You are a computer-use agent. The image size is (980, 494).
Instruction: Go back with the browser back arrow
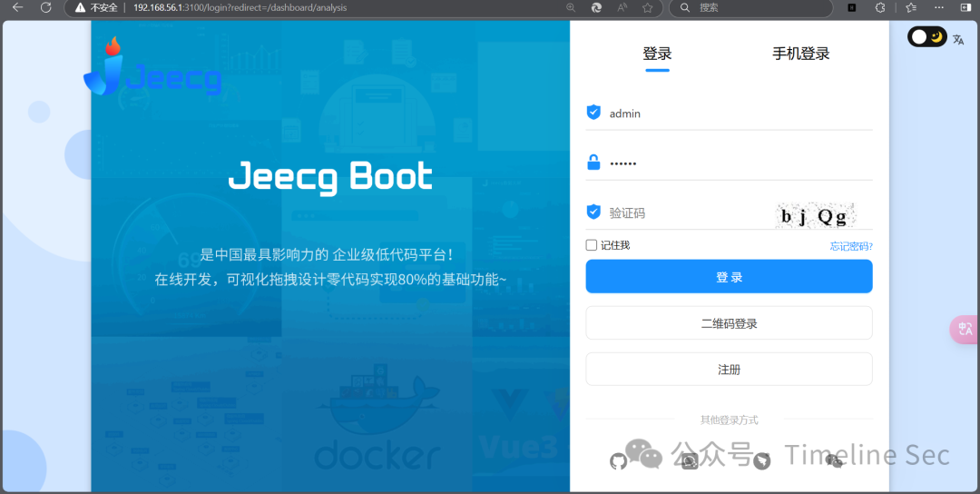18,7
